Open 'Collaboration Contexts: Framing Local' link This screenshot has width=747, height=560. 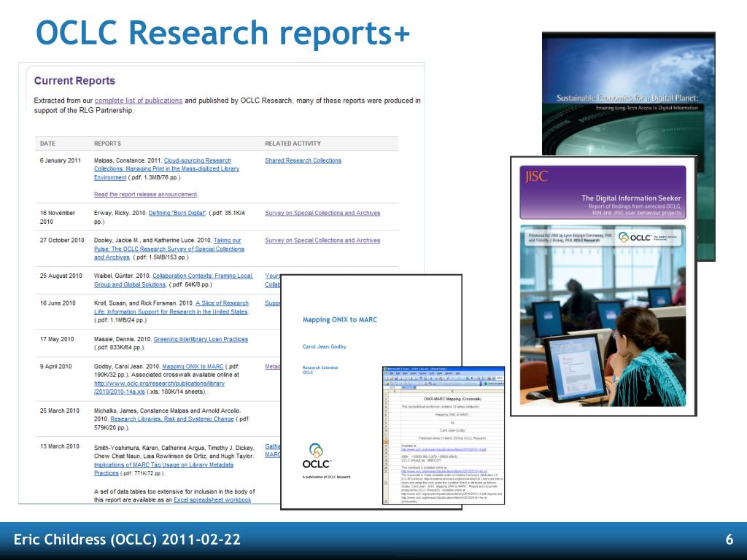[174, 280]
